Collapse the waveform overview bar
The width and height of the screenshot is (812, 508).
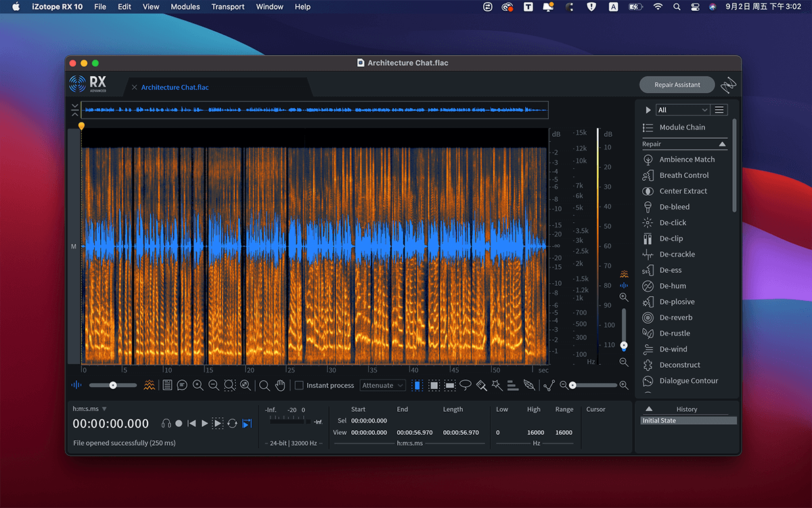click(74, 110)
